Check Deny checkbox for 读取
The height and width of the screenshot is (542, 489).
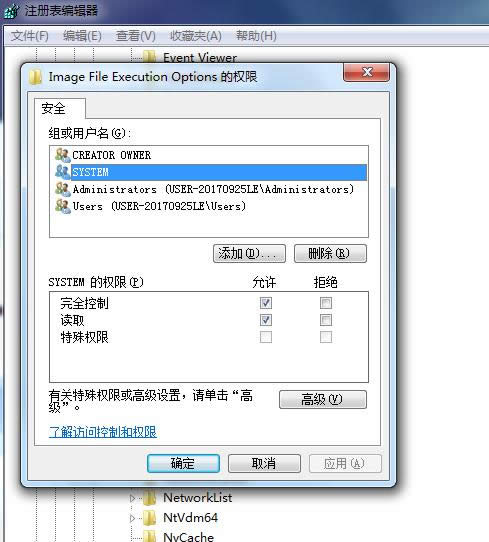pyautogui.click(x=326, y=320)
